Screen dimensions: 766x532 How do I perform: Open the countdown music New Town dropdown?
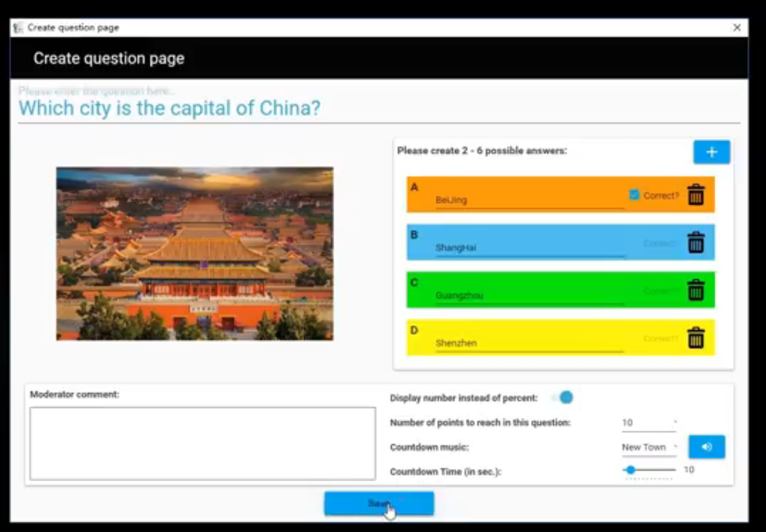[649, 447]
